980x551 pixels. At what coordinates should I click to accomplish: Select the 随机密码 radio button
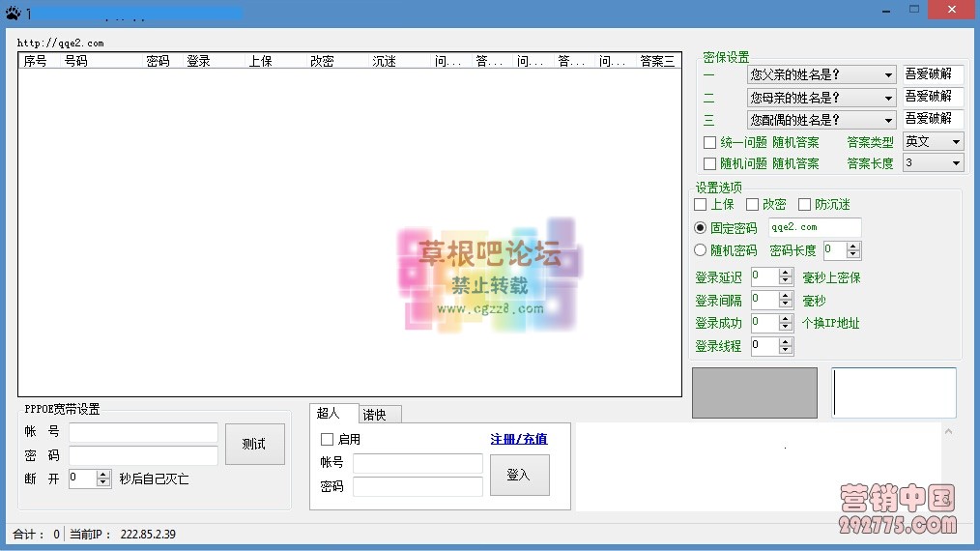tap(701, 250)
